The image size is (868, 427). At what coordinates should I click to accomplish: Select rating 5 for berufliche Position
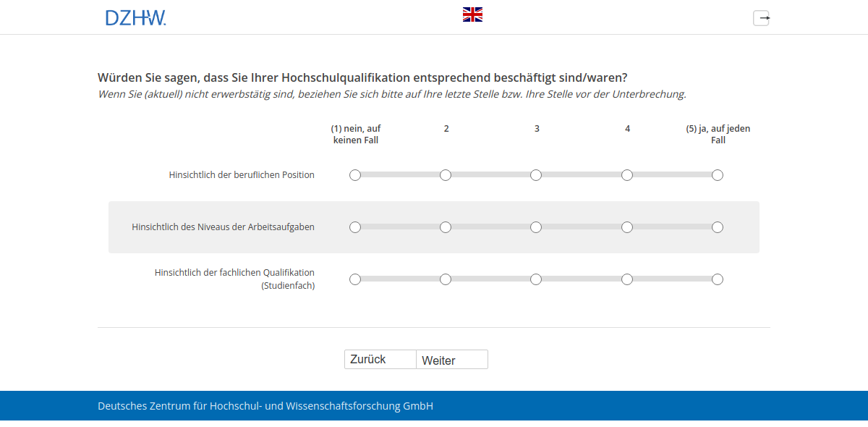(x=718, y=174)
